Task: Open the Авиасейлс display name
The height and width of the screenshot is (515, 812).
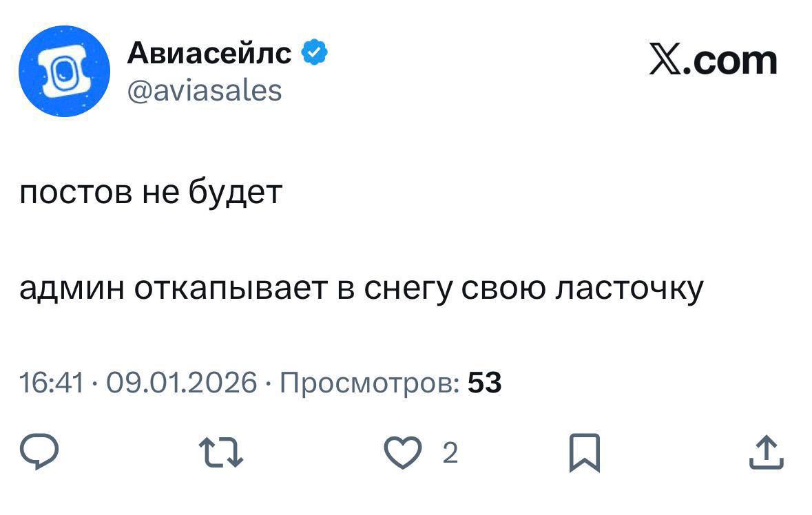Action: pyautogui.click(x=209, y=53)
